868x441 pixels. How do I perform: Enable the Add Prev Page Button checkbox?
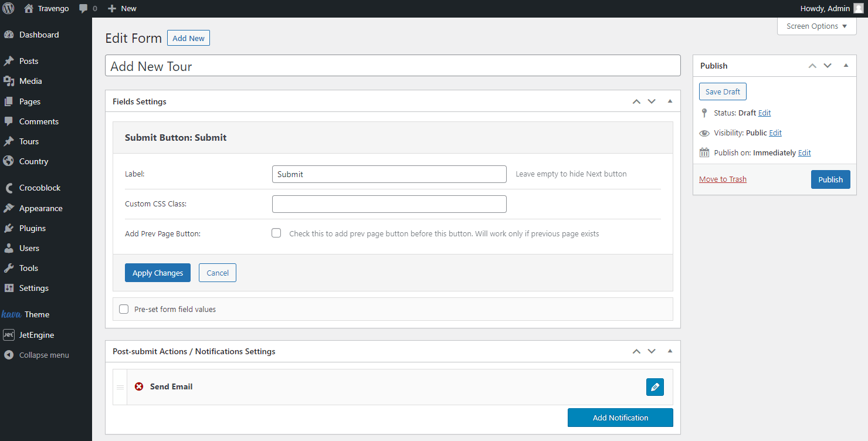(276, 233)
